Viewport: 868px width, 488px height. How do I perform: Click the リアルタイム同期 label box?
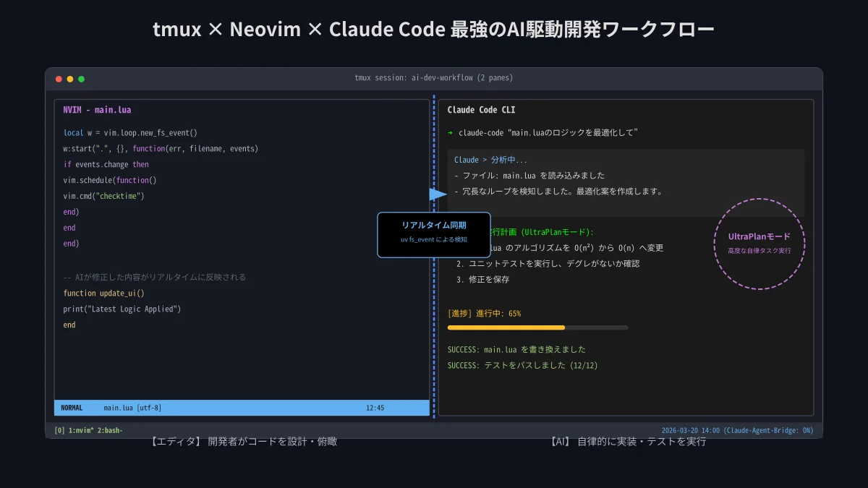tap(434, 234)
